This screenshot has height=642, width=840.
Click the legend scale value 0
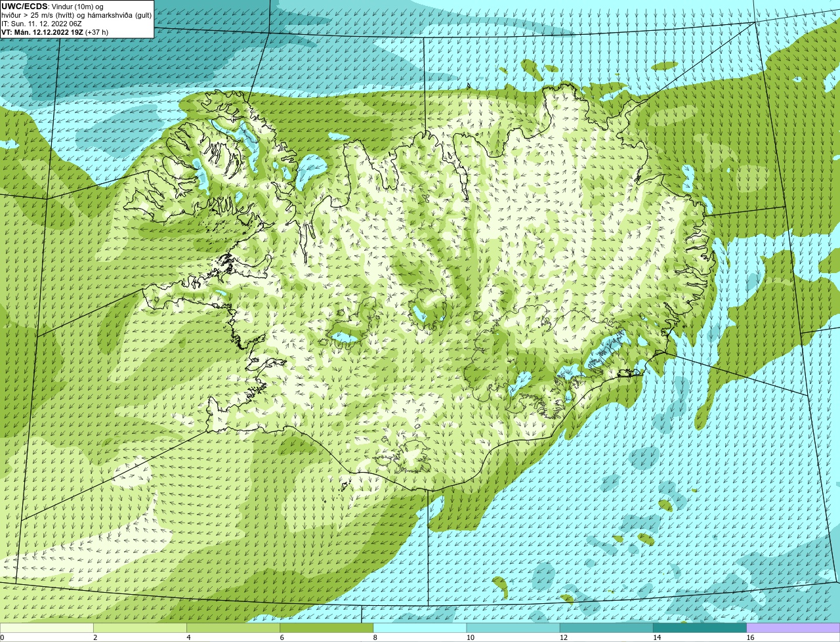pyautogui.click(x=2, y=637)
